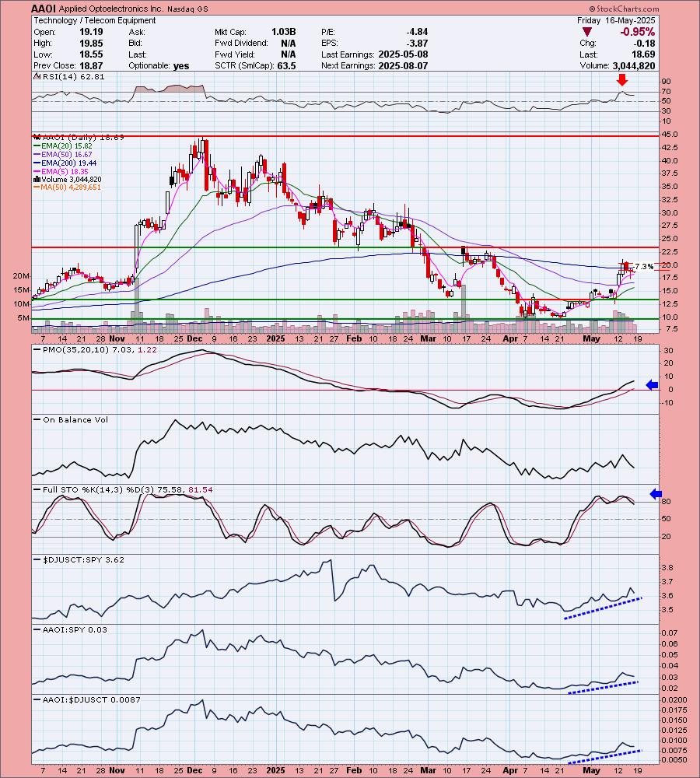Select Last Earnings date 2025-05-08
Viewport: 700px width, 778px height.
click(x=403, y=54)
